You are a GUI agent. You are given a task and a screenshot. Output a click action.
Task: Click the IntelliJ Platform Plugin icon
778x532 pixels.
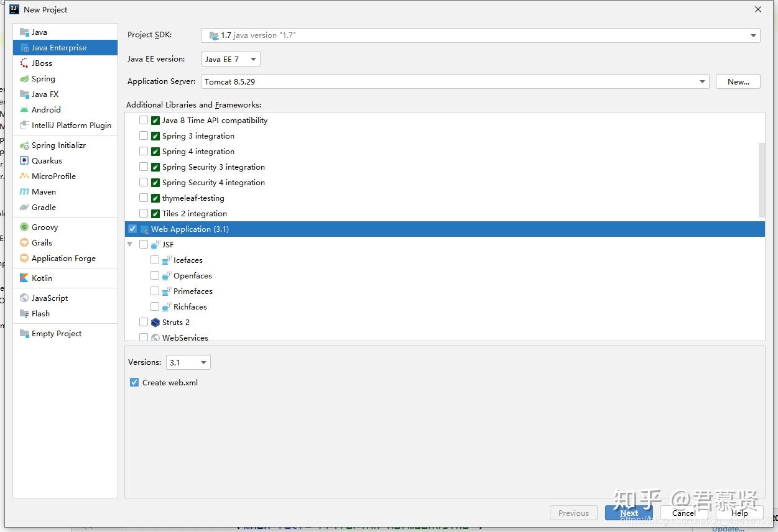[x=24, y=126]
